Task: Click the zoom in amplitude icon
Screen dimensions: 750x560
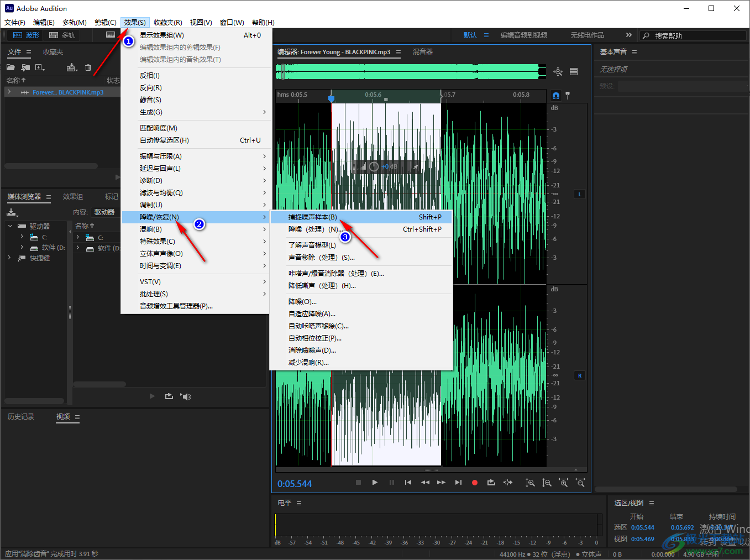Action: tap(530, 483)
